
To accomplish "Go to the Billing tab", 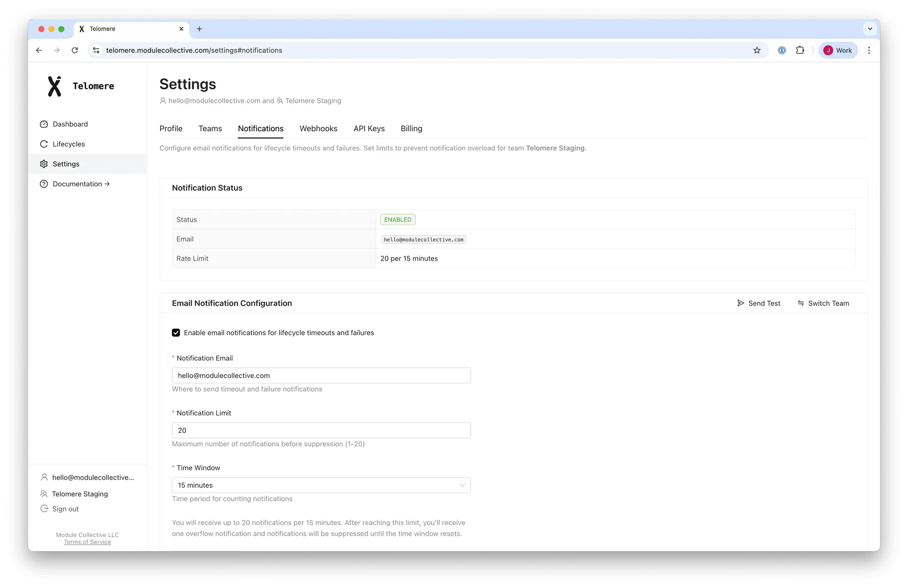I will [x=411, y=129].
